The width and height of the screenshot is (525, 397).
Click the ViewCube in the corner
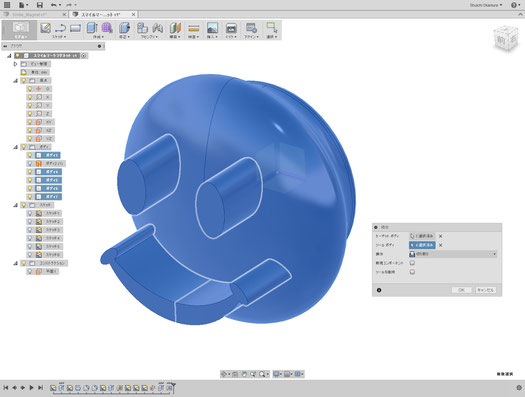pyautogui.click(x=505, y=38)
